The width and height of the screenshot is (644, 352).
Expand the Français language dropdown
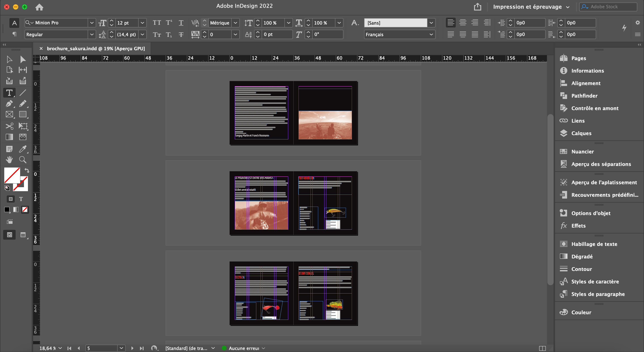tap(431, 34)
